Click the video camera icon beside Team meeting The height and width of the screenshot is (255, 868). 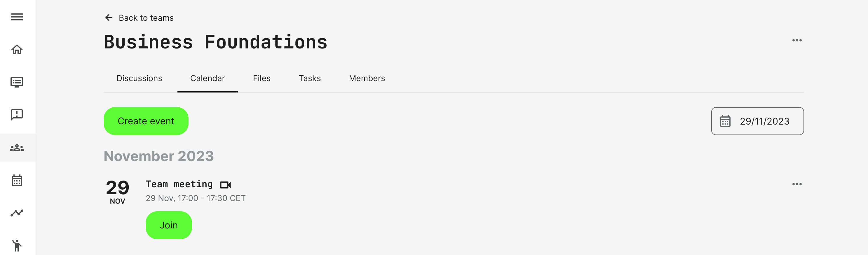[x=225, y=185]
